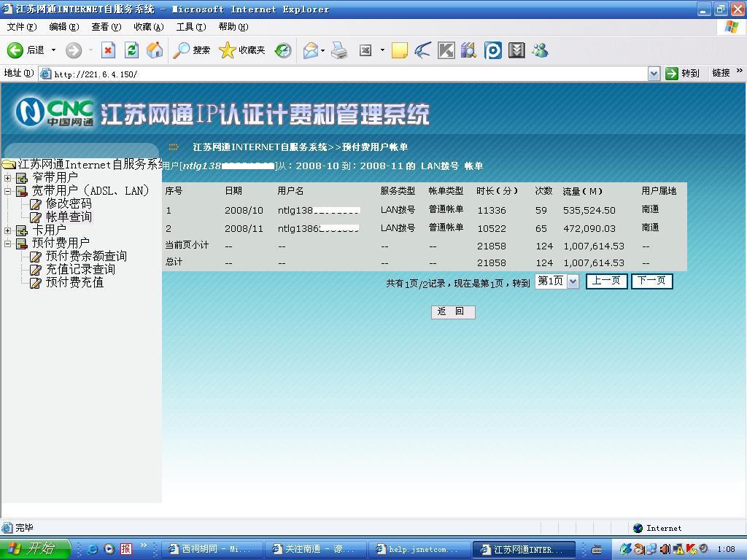Image resolution: width=747 pixels, height=560 pixels.
Task: Click inside the address bar input field
Action: [x=292, y=73]
